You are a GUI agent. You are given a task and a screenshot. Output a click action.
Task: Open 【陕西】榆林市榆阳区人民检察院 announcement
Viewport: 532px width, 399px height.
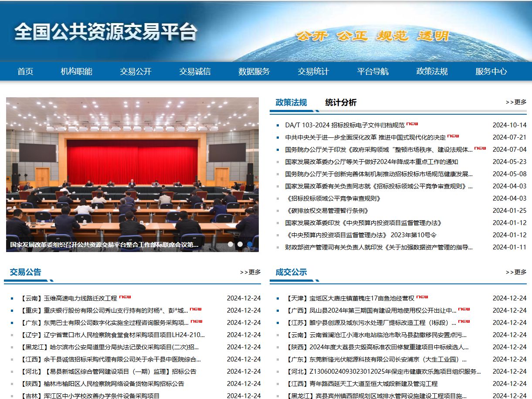pos(102,384)
